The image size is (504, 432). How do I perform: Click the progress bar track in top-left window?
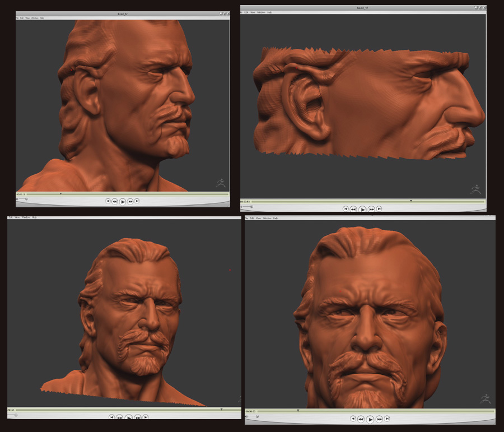128,194
